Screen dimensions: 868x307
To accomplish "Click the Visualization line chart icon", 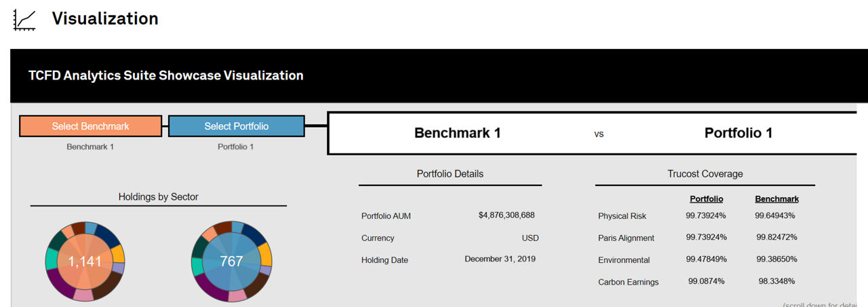I will pos(24,19).
